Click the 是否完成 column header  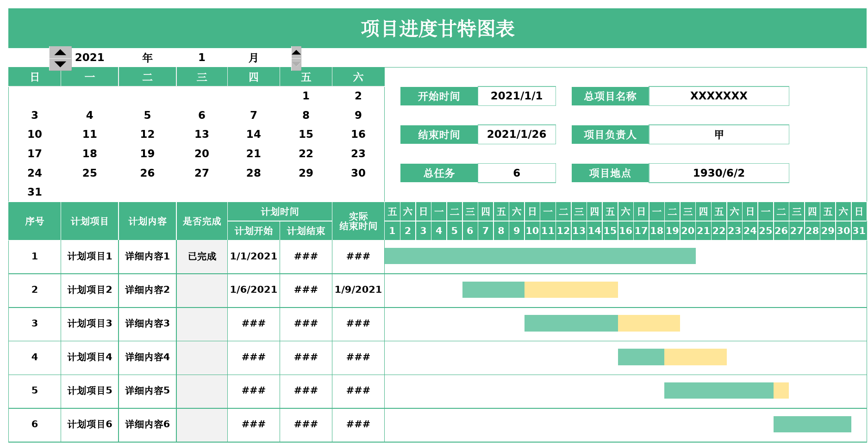(x=202, y=221)
